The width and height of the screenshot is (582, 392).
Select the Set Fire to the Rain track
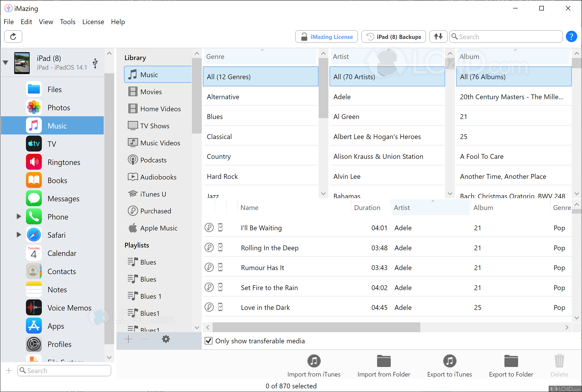click(x=387, y=288)
